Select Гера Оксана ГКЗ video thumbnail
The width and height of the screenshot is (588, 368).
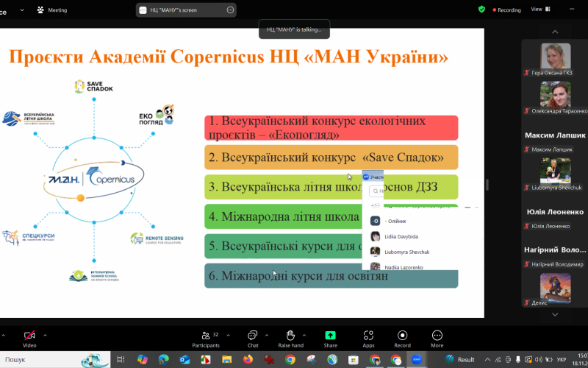tap(556, 56)
